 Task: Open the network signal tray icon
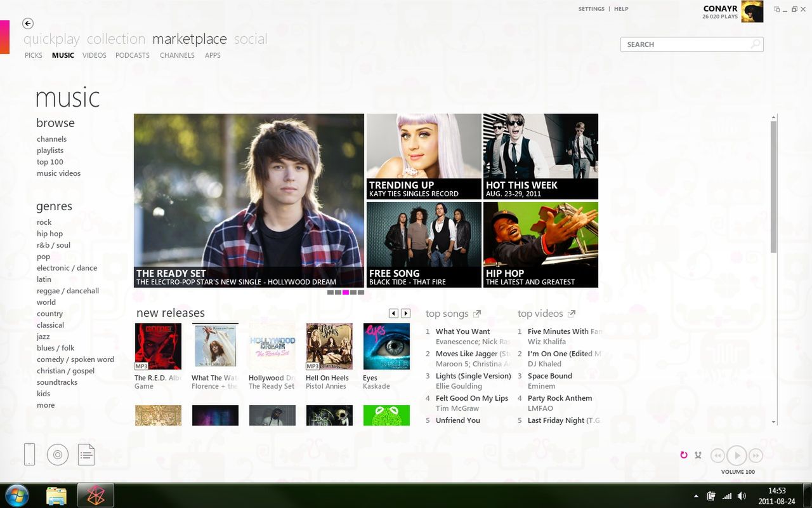coord(727,496)
